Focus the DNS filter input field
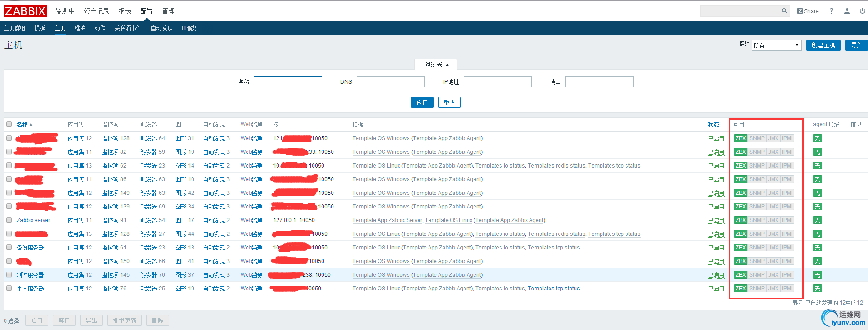The width and height of the screenshot is (868, 330). [391, 82]
